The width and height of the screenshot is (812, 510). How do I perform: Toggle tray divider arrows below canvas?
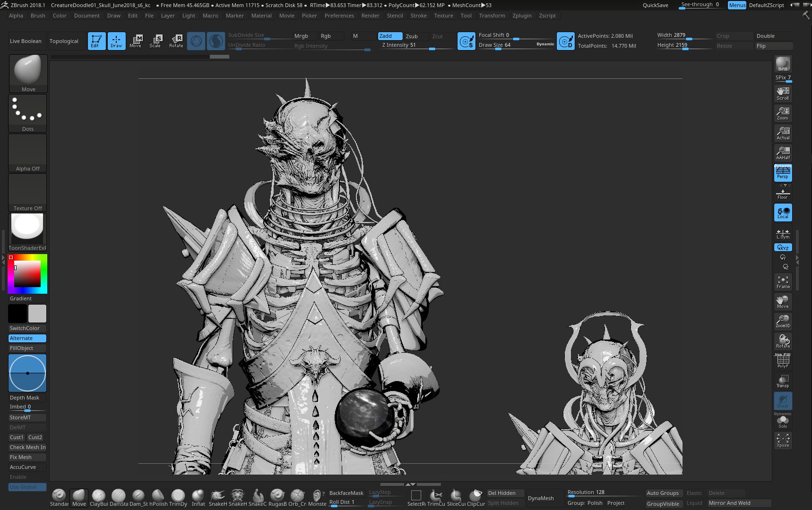pyautogui.click(x=410, y=484)
